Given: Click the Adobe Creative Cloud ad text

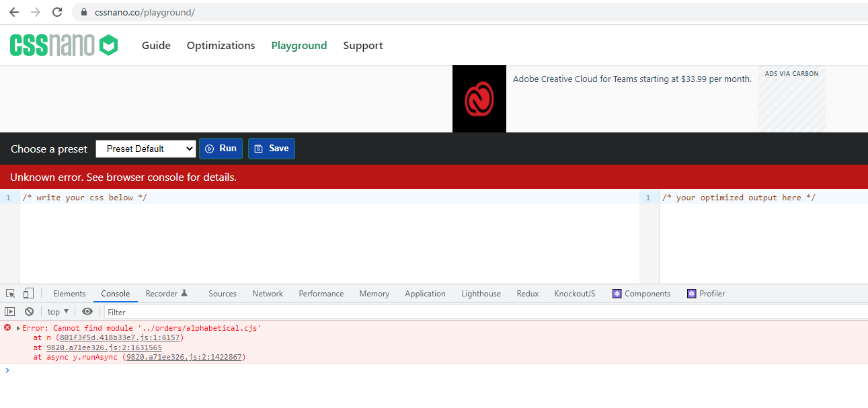Looking at the screenshot, I should coord(632,79).
